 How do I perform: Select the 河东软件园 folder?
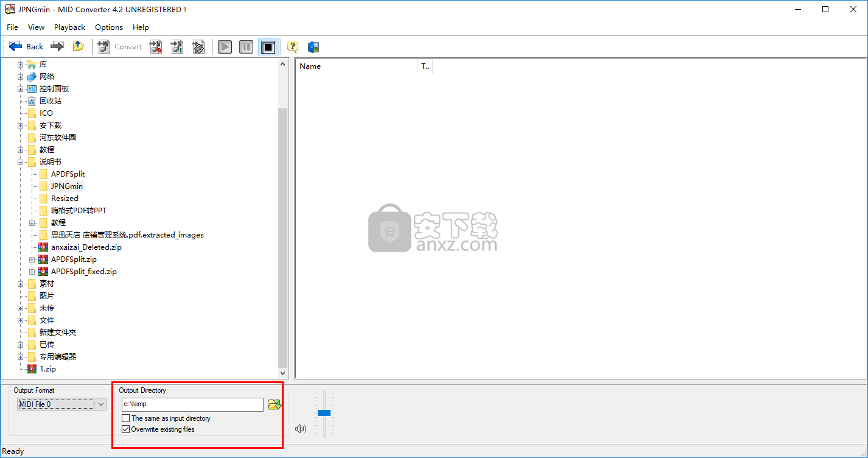point(58,138)
